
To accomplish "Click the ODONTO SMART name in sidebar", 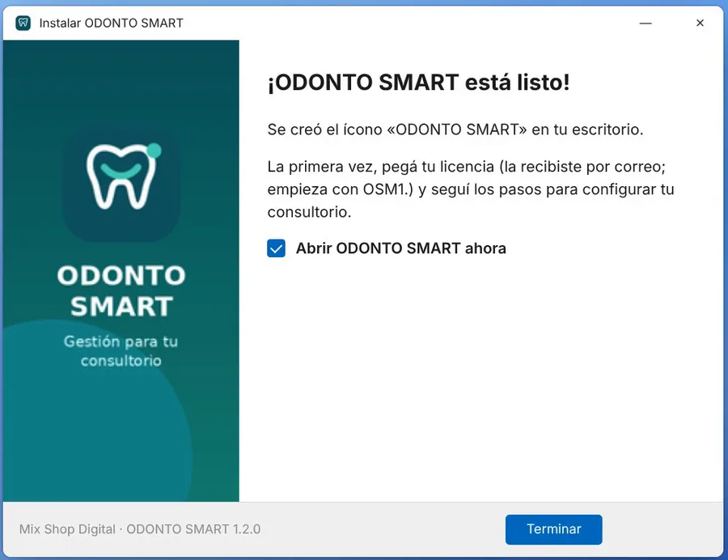I will click(121, 291).
